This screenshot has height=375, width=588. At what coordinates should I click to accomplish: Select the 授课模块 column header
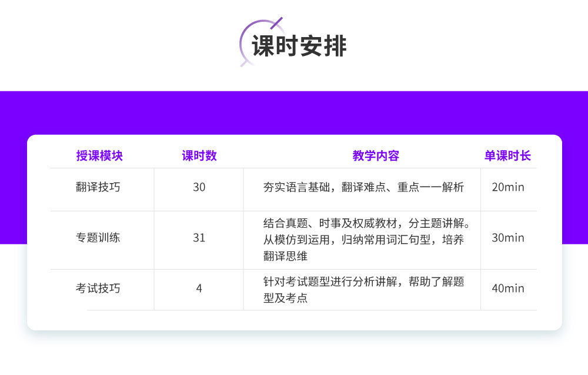(99, 155)
